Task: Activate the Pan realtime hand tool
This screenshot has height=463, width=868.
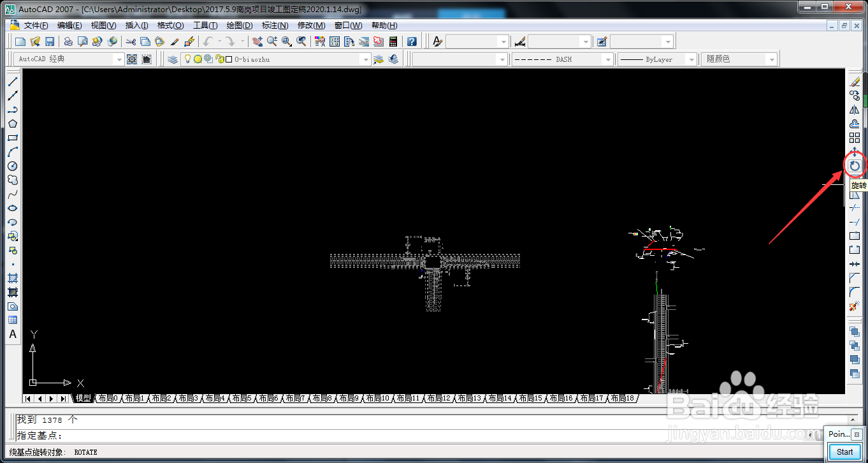Action: pyautogui.click(x=257, y=41)
